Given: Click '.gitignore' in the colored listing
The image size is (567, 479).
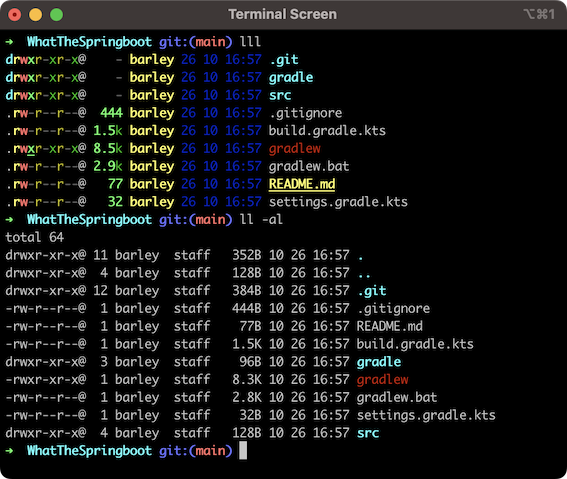Looking at the screenshot, I should point(306,113).
